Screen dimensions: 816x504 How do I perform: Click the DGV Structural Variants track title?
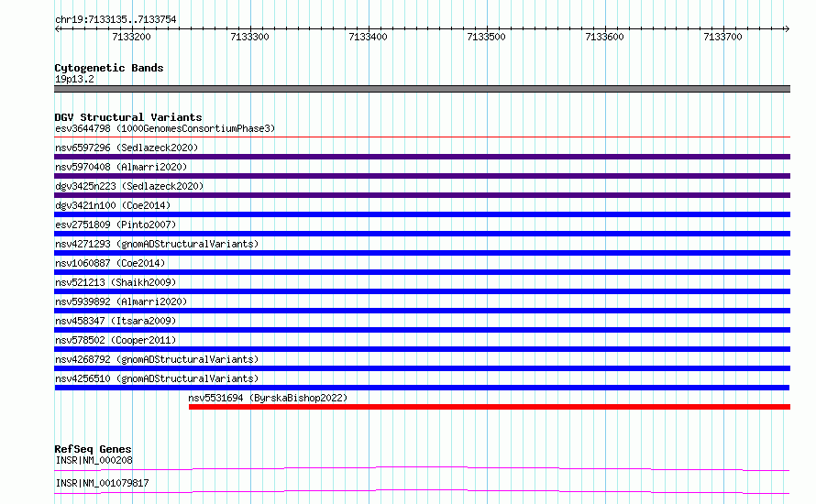[x=128, y=117]
